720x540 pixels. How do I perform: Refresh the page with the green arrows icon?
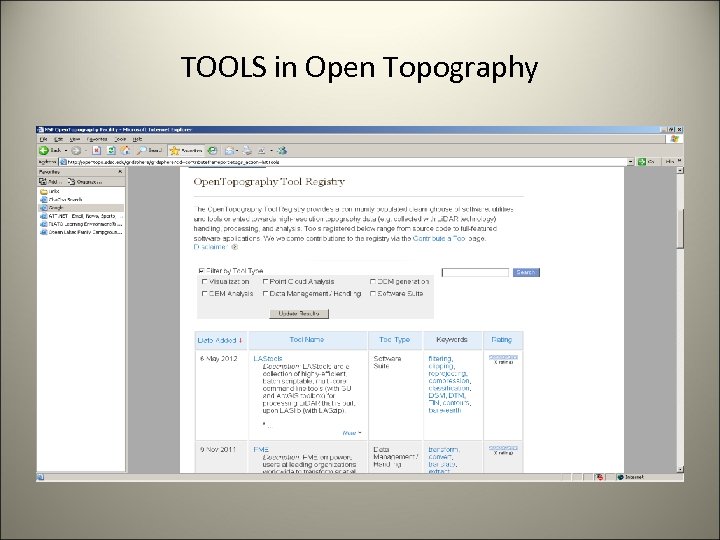[111, 150]
